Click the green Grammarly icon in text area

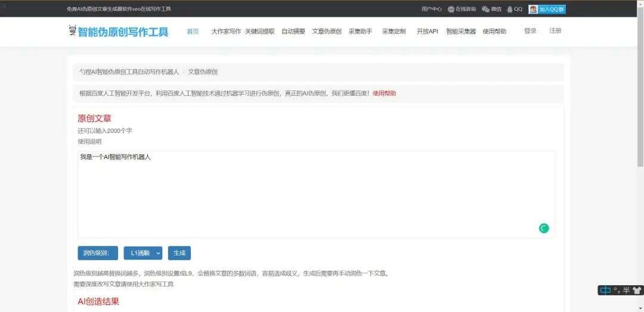[x=544, y=229]
